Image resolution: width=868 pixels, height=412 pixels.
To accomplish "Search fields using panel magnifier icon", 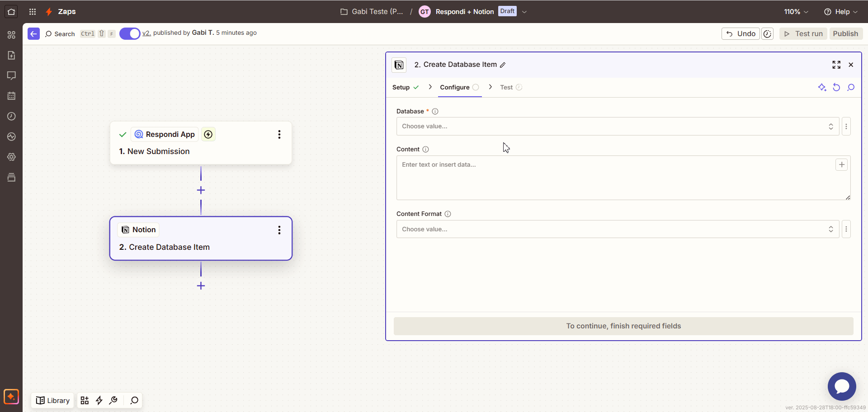I will (x=851, y=87).
